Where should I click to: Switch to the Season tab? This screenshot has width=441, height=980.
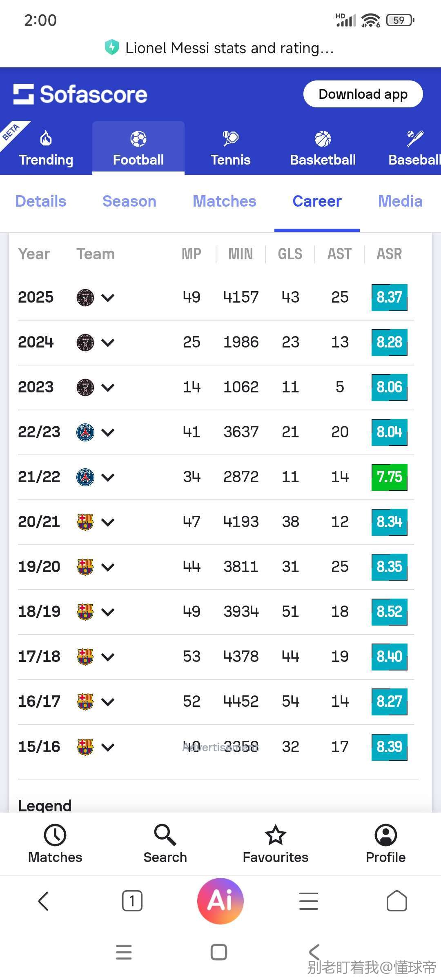(x=129, y=201)
